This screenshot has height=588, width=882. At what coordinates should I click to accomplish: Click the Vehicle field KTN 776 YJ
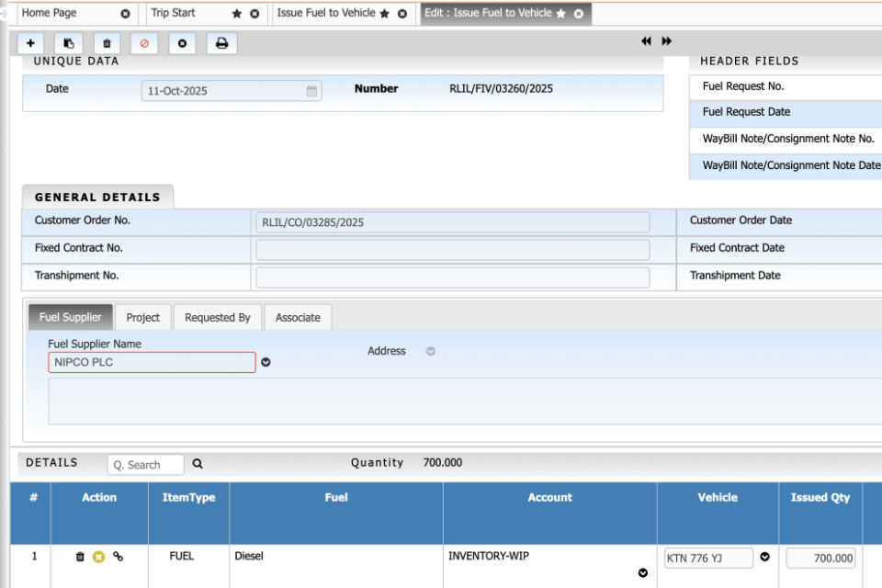708,559
